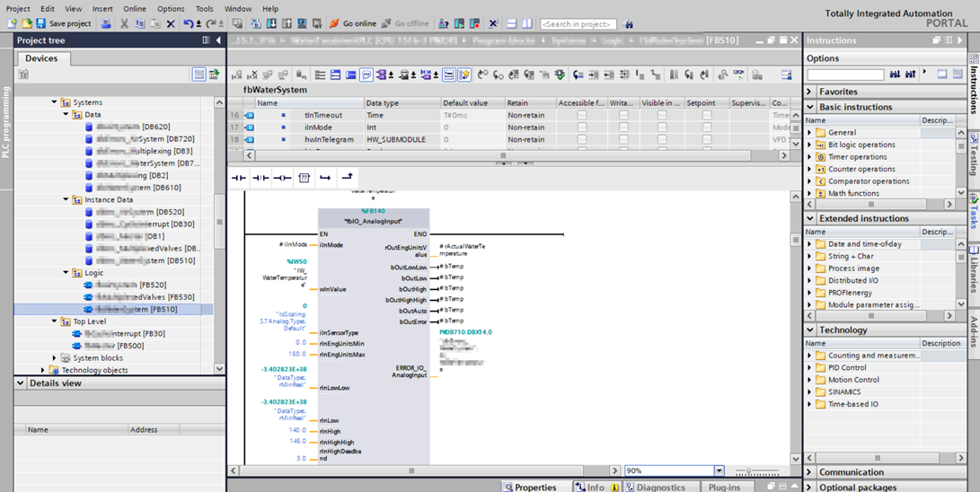This screenshot has width=980, height=492.
Task: Expand the Communication section
Action: [810, 472]
